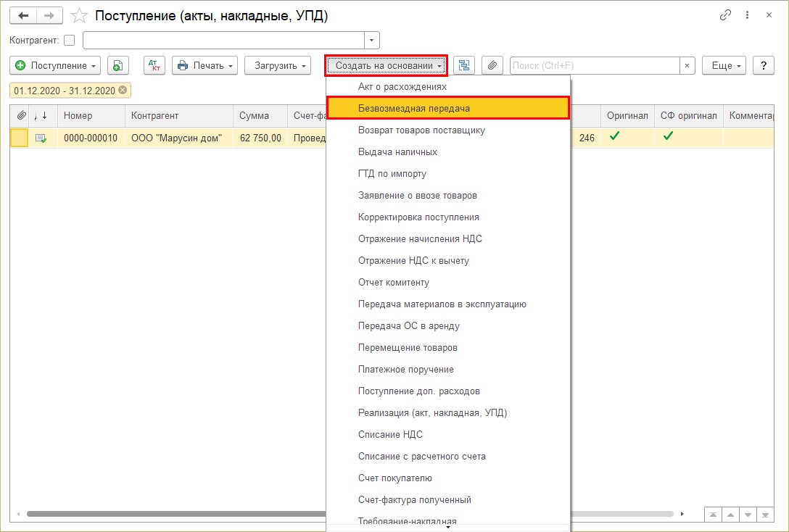Select Передача ОС в аренду
The image size is (789, 532).
point(448,326)
